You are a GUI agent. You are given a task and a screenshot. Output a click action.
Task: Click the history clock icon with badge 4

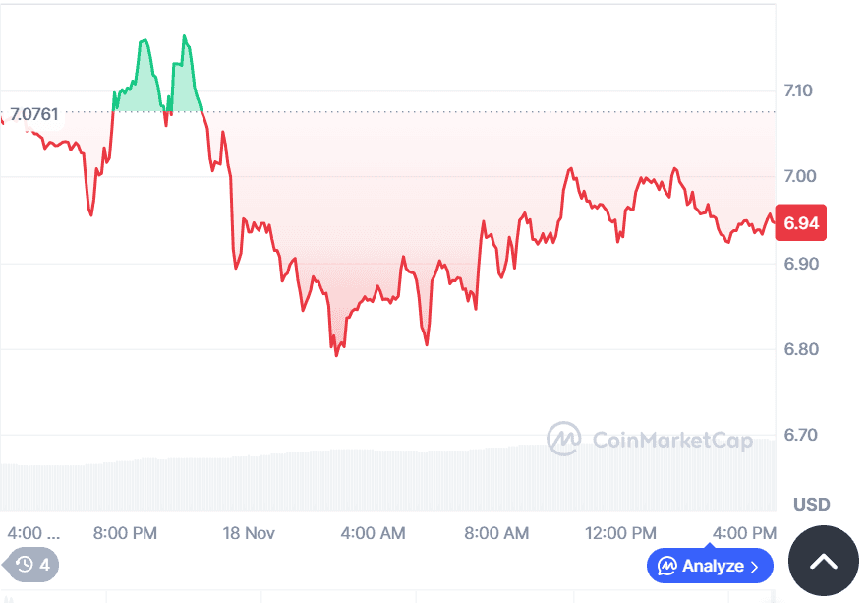tap(26, 565)
